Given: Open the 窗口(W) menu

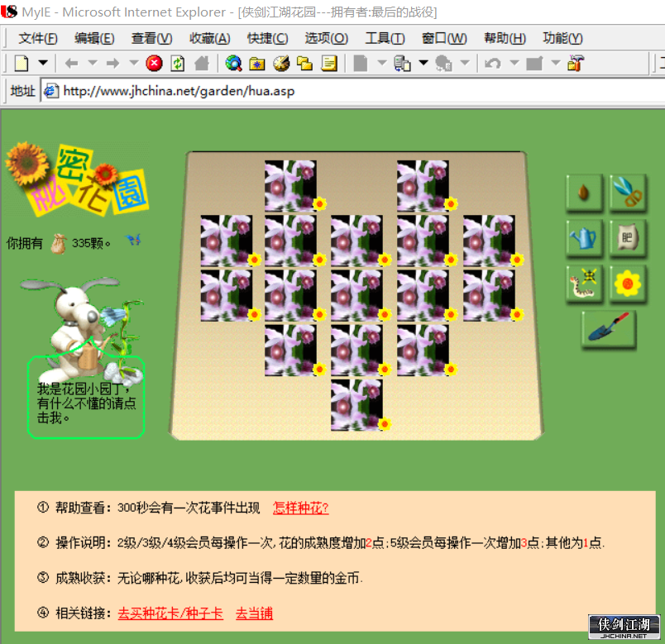Looking at the screenshot, I should pyautogui.click(x=444, y=38).
